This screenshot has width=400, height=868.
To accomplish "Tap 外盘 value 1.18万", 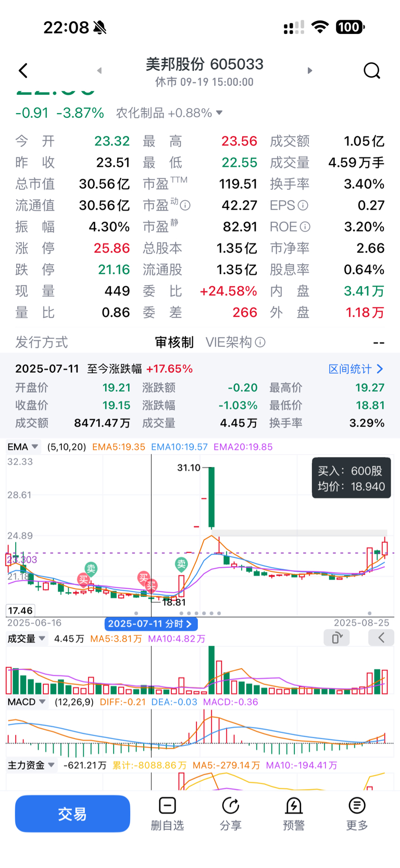I will click(365, 312).
